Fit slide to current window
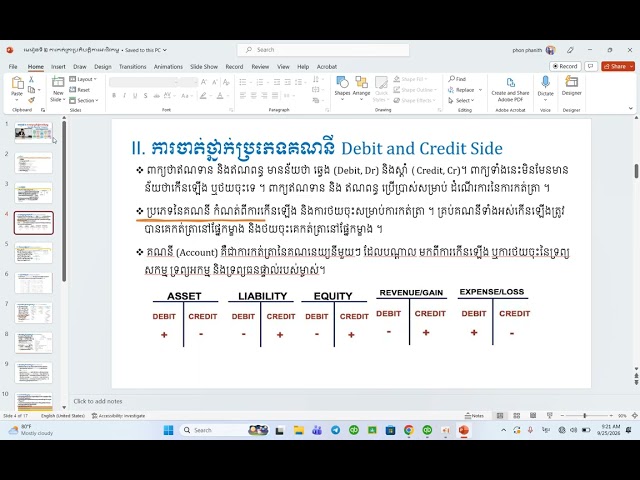 pos(635,416)
